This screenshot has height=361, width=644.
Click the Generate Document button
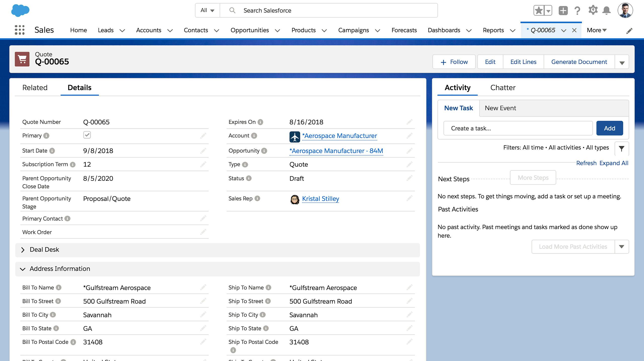[579, 62]
